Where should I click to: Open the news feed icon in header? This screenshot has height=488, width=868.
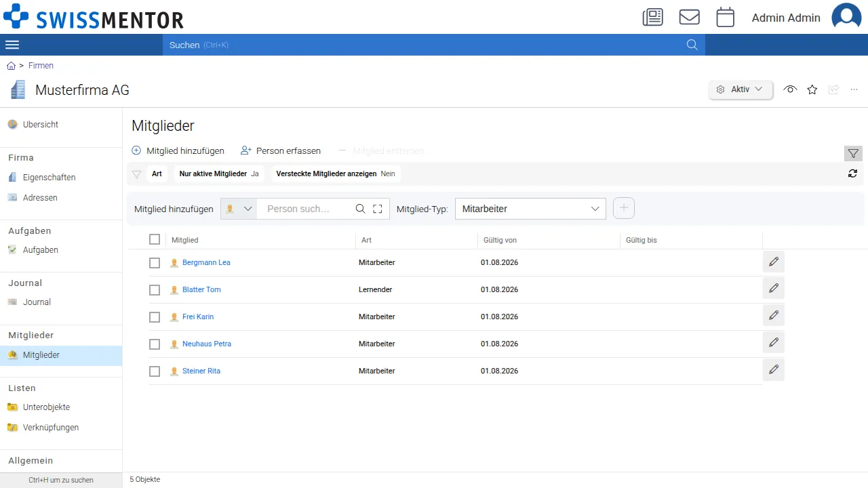pos(652,17)
